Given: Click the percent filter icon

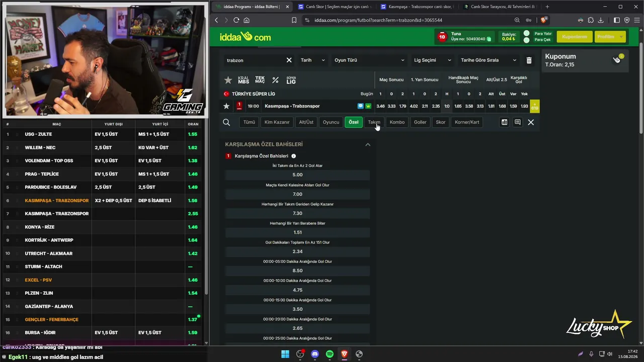Looking at the screenshot, I should (x=275, y=80).
